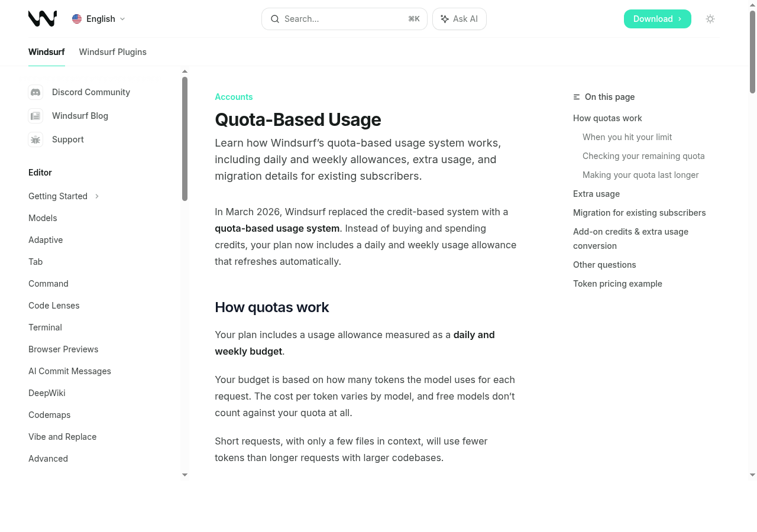
Task: Open Advanced in the sidebar
Action: coord(48,459)
